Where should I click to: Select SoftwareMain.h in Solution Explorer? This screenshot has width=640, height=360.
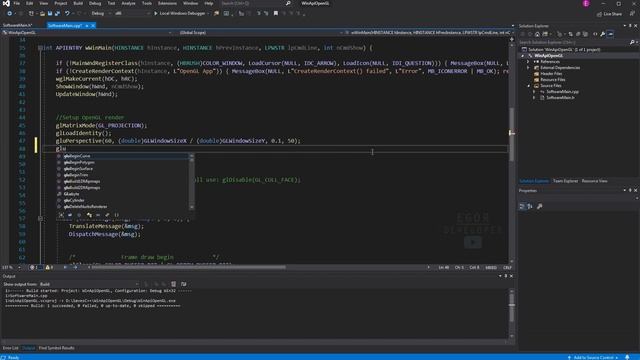560,98
